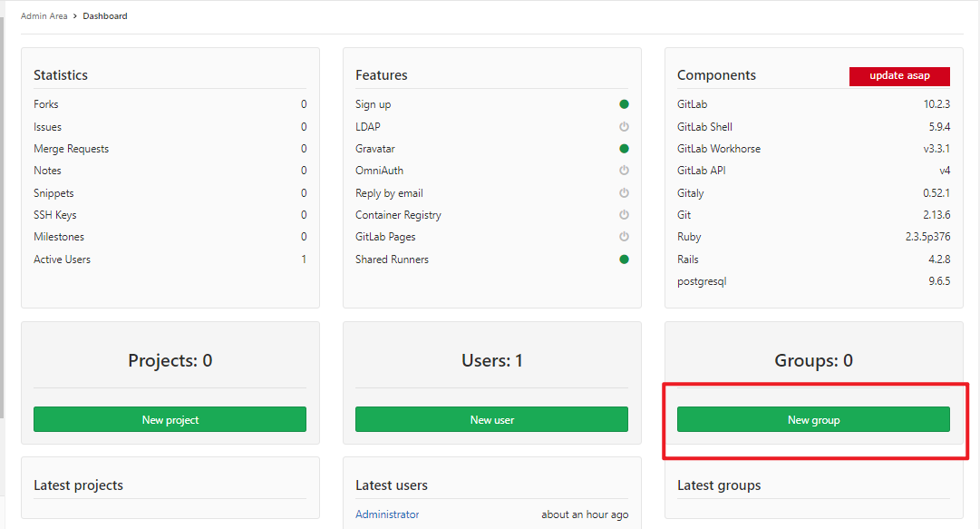Image resolution: width=980 pixels, height=529 pixels.
Task: Create a New user
Action: [492, 419]
